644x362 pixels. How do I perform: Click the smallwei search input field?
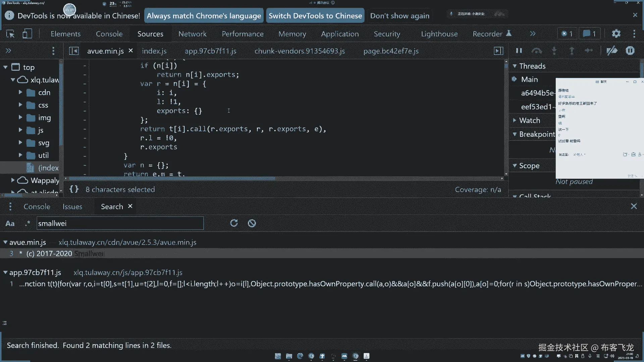click(x=120, y=223)
